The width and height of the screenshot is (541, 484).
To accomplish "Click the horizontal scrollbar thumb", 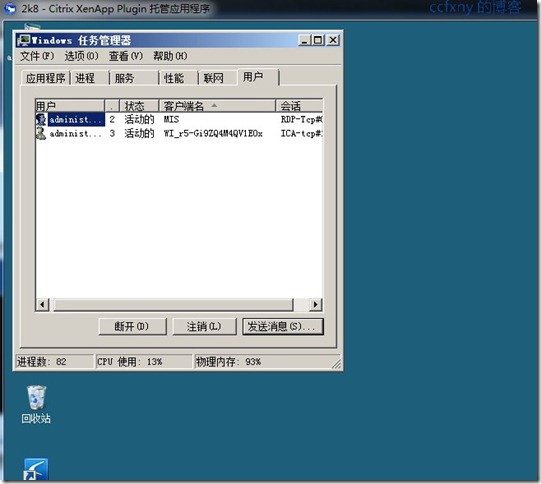I will point(173,305).
